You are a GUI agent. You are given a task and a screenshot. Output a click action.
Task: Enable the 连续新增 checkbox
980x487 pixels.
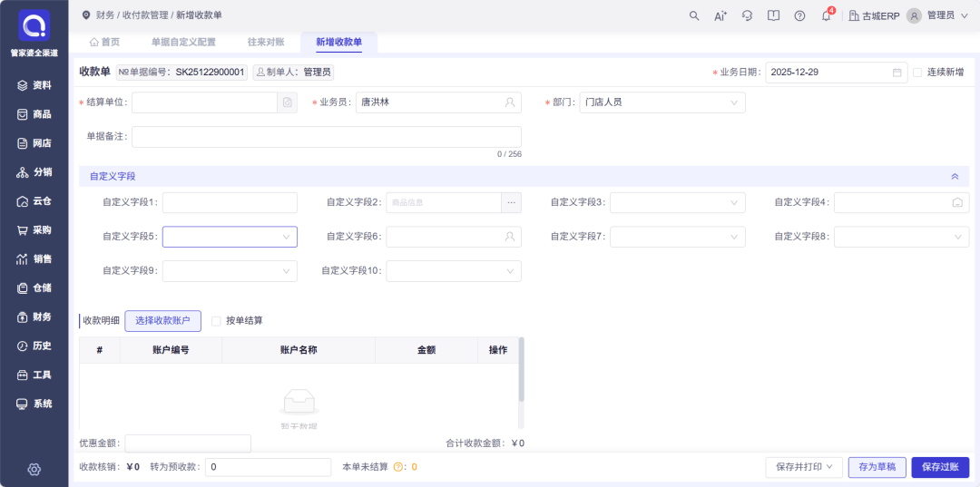pyautogui.click(x=918, y=73)
